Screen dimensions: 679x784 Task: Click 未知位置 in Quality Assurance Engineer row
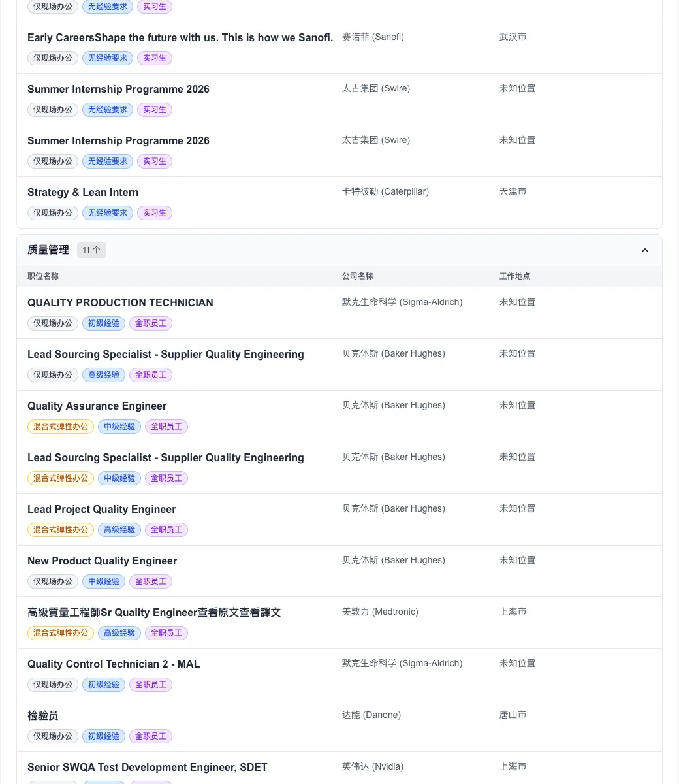click(x=518, y=406)
